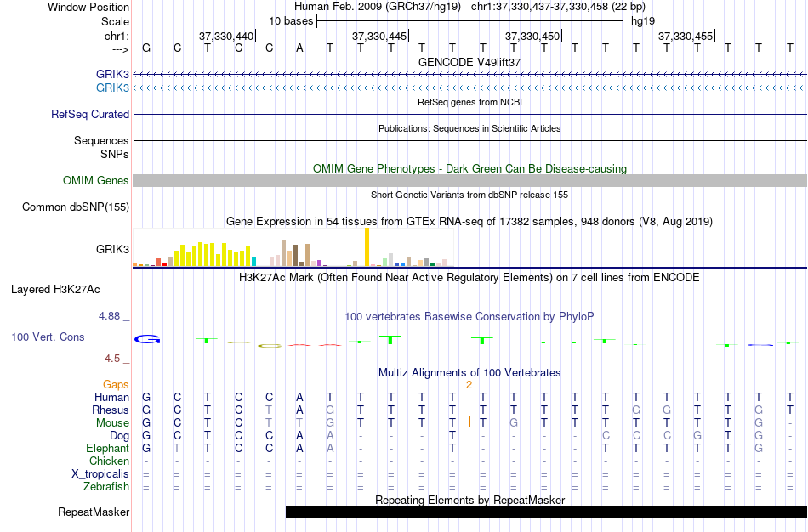
Task: Click the cyan bar in GTEx expression chart
Action: (253, 261)
